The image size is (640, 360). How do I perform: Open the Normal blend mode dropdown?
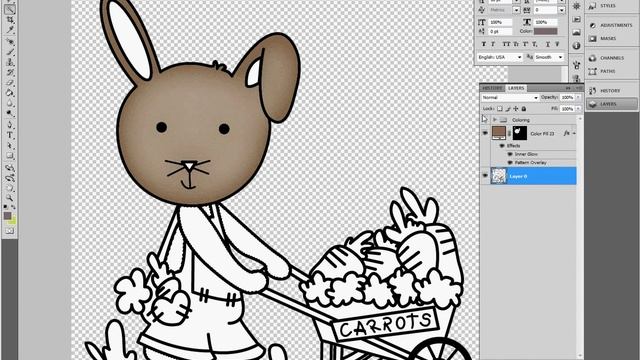point(510,98)
